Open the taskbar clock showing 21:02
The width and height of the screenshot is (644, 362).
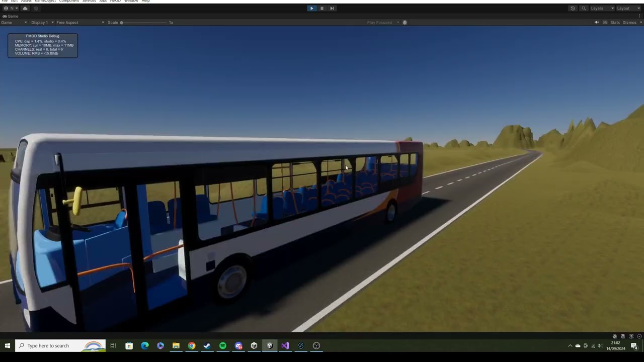point(615,346)
